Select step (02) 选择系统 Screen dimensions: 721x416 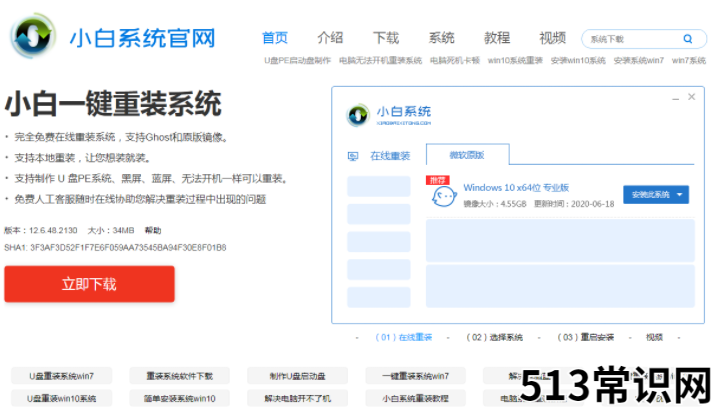click(x=494, y=337)
